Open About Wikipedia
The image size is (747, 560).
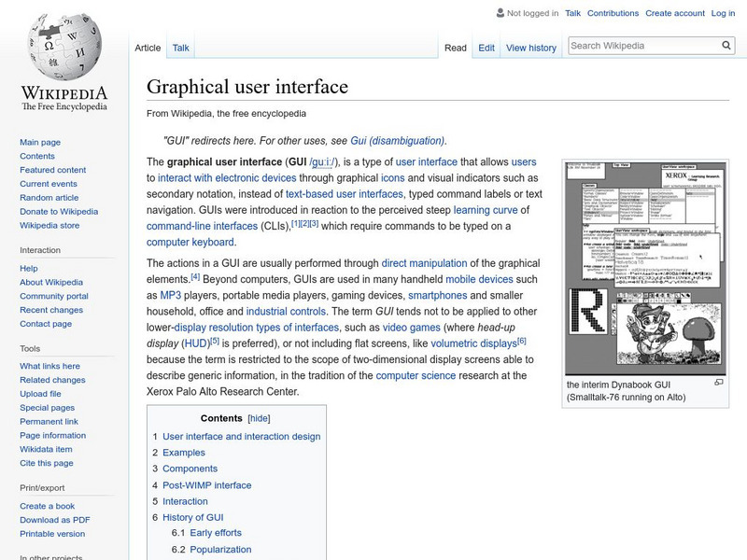(x=51, y=282)
